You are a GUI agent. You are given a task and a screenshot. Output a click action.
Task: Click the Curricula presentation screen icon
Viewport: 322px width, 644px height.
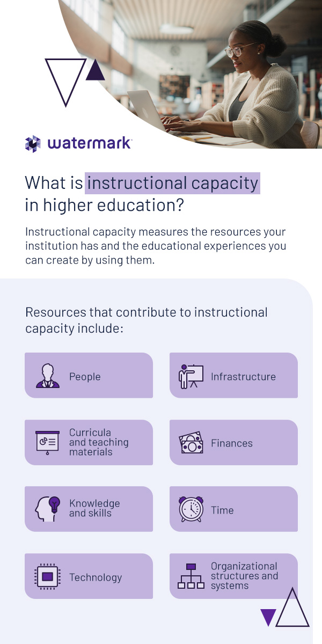47,443
